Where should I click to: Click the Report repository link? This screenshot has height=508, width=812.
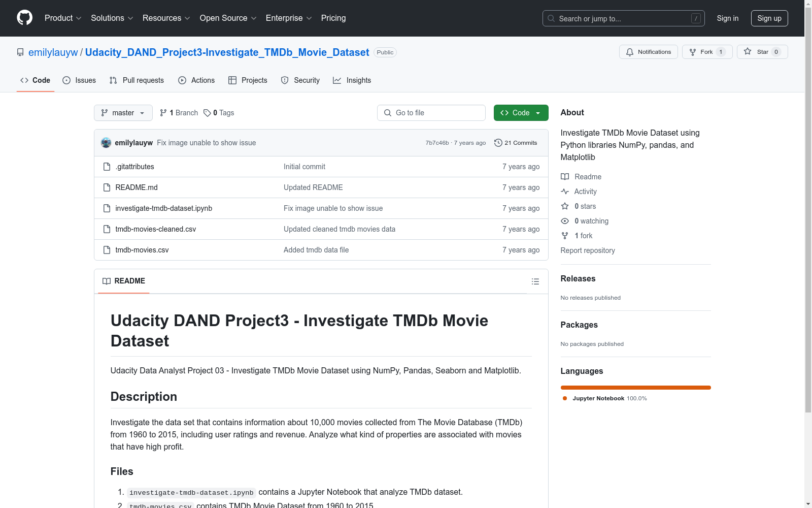588,250
